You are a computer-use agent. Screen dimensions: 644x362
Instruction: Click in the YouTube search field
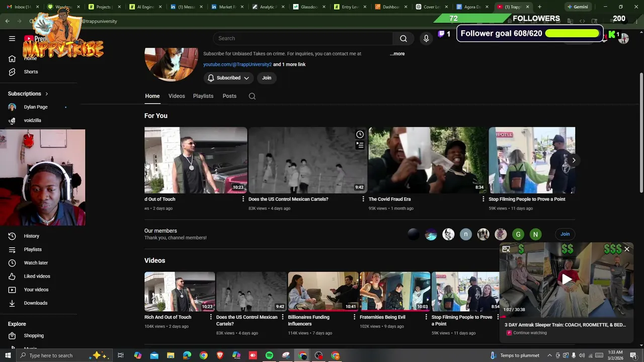coord(303,39)
